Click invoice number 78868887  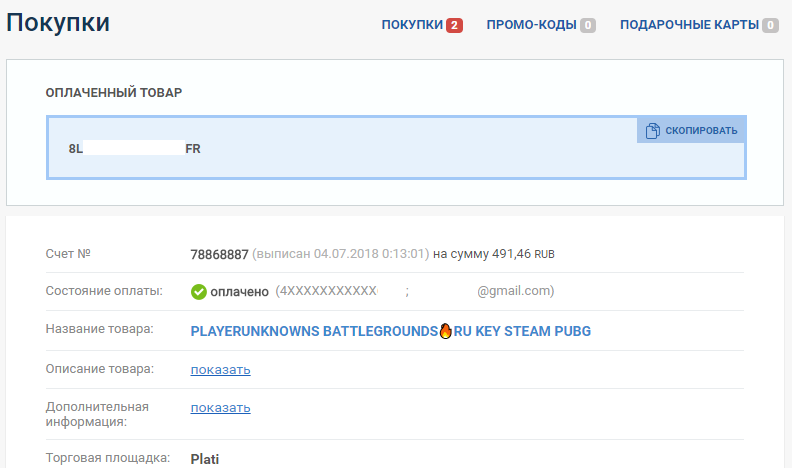219,254
